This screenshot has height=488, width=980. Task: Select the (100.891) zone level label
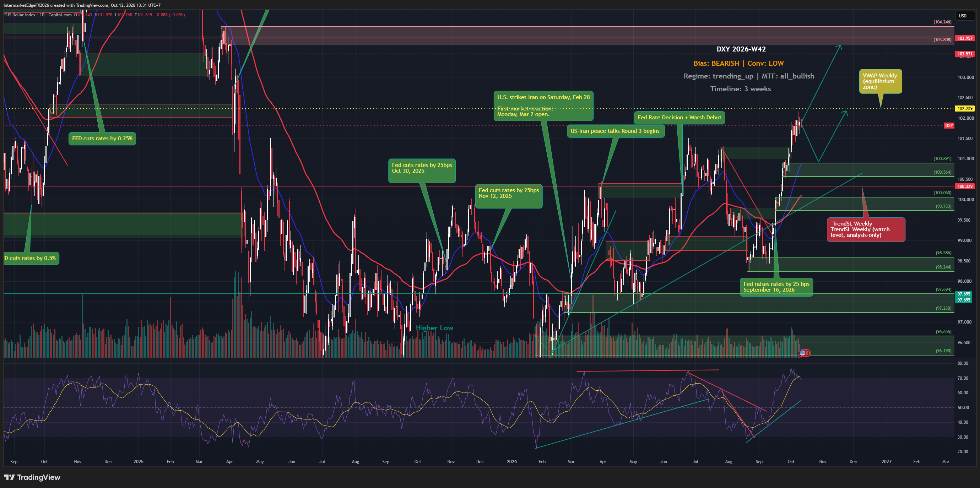point(942,159)
